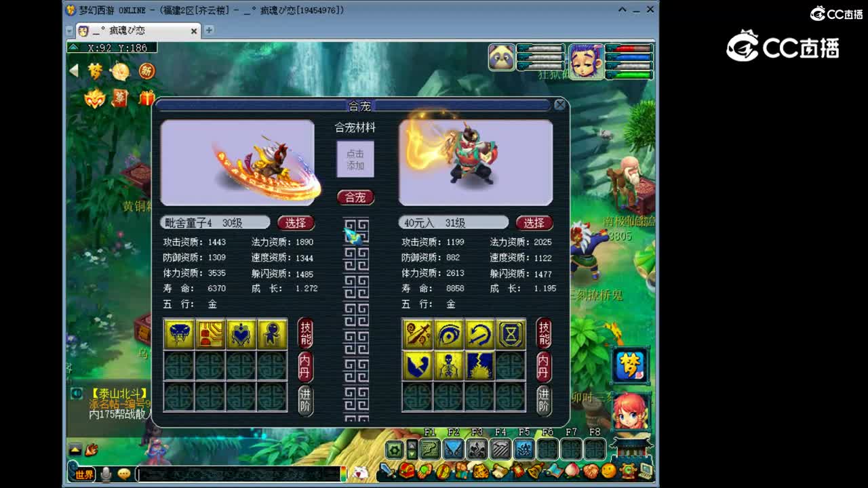868x488 pixels.
Task: Click the 40元入 31级 name field
Action: click(x=454, y=222)
